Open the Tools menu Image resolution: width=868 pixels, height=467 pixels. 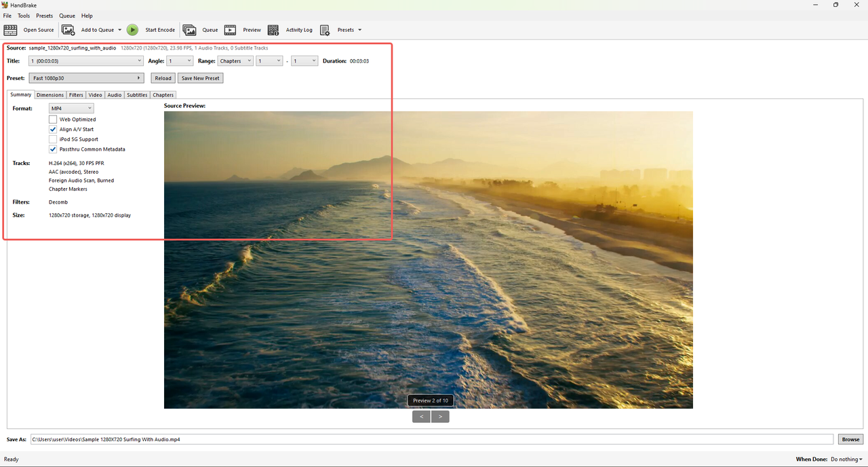pyautogui.click(x=24, y=16)
